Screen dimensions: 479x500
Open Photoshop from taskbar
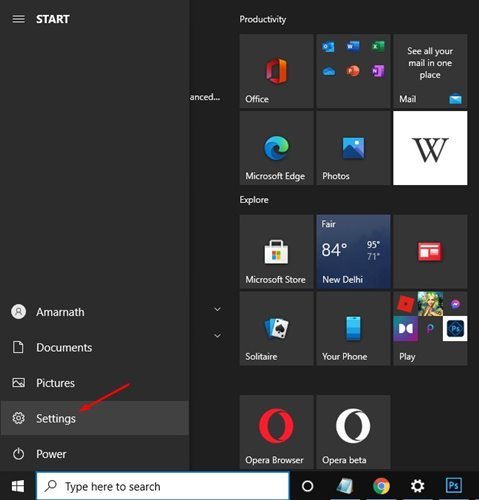[x=454, y=486]
